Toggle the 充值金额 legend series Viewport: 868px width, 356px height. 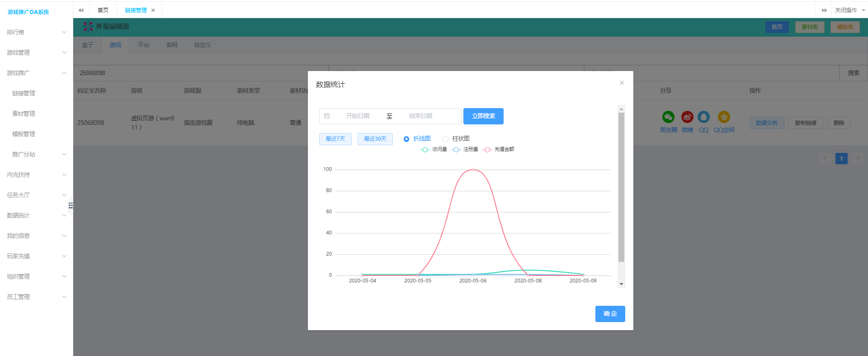point(498,149)
